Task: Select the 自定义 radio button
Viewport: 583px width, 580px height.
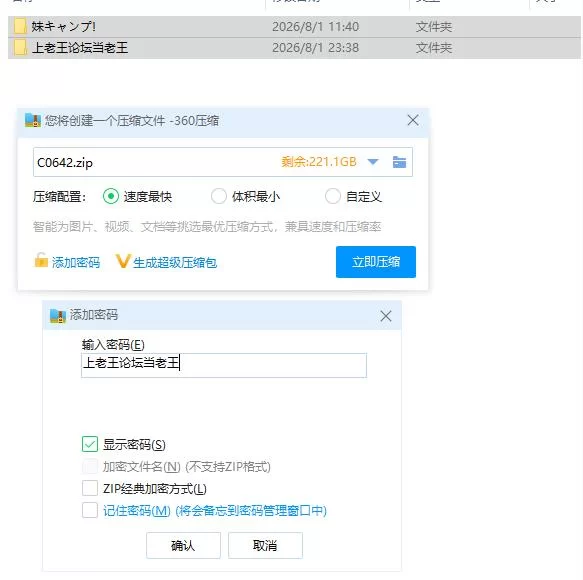Action: coord(333,196)
